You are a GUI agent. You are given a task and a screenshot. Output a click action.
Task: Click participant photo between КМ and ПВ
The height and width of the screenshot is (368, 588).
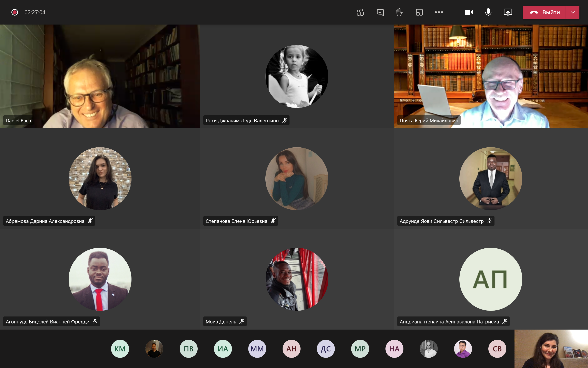coord(154,349)
